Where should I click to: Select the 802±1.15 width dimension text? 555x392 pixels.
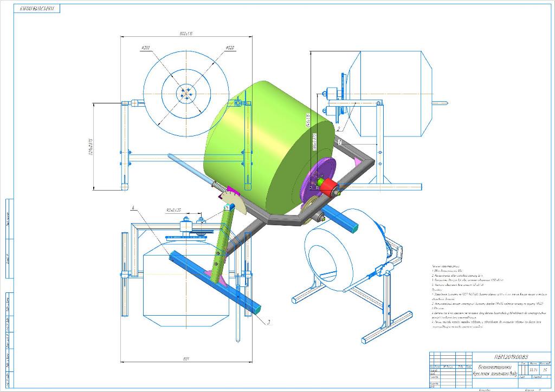(x=186, y=34)
